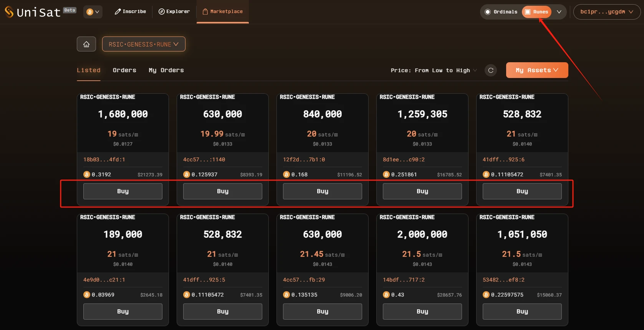Click the $21273.39 total price
The image size is (644, 330).
(x=150, y=175)
